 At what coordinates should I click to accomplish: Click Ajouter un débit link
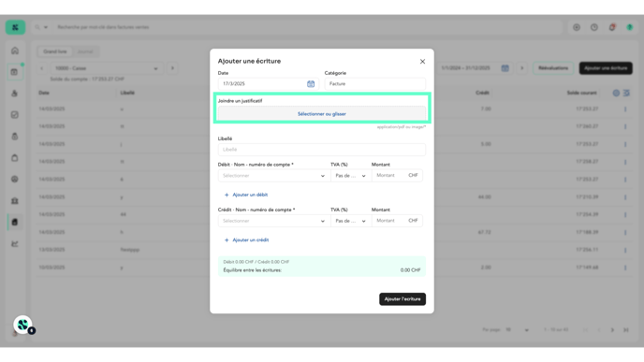click(246, 195)
